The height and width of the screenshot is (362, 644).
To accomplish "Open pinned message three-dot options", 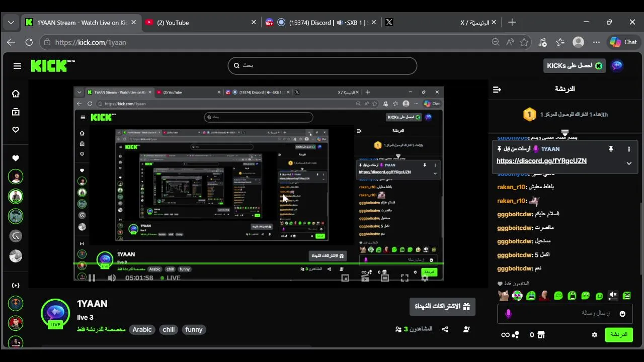I will [629, 149].
